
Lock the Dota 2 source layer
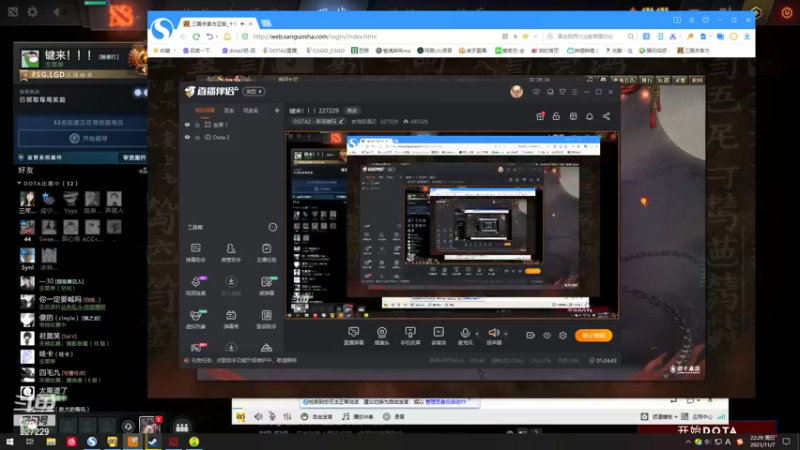click(197, 137)
